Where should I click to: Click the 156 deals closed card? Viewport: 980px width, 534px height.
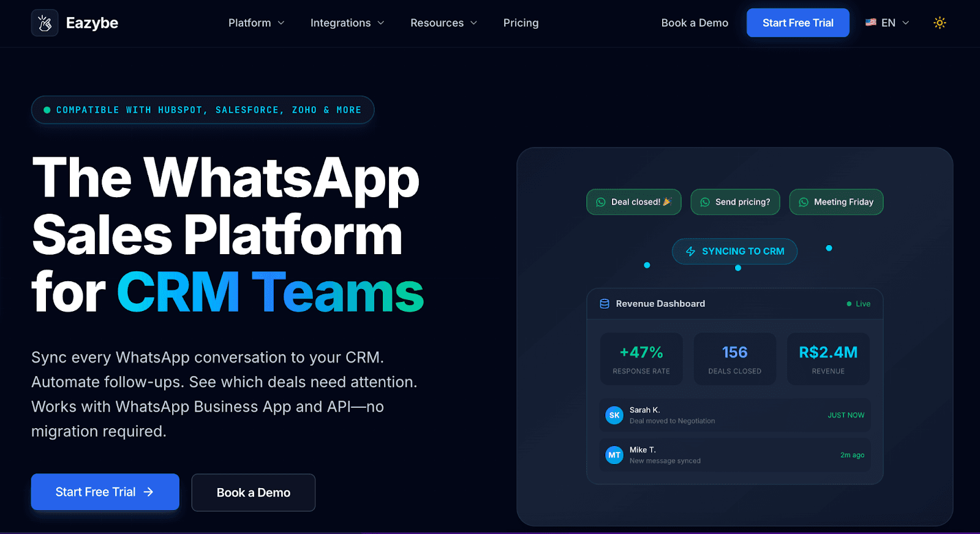pos(735,359)
